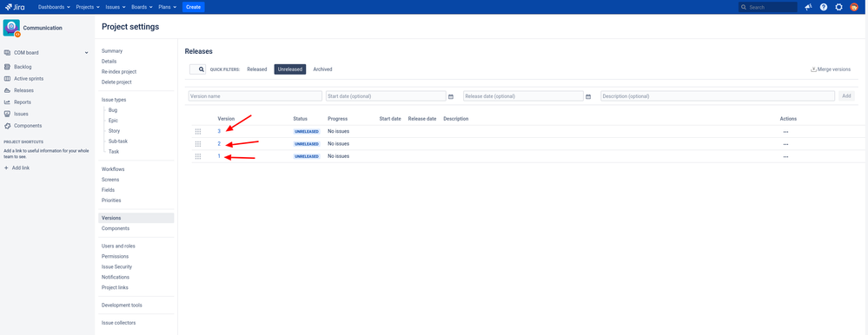The height and width of the screenshot is (335, 868).
Task: Go to Backlog in the sidebar
Action: (x=23, y=67)
